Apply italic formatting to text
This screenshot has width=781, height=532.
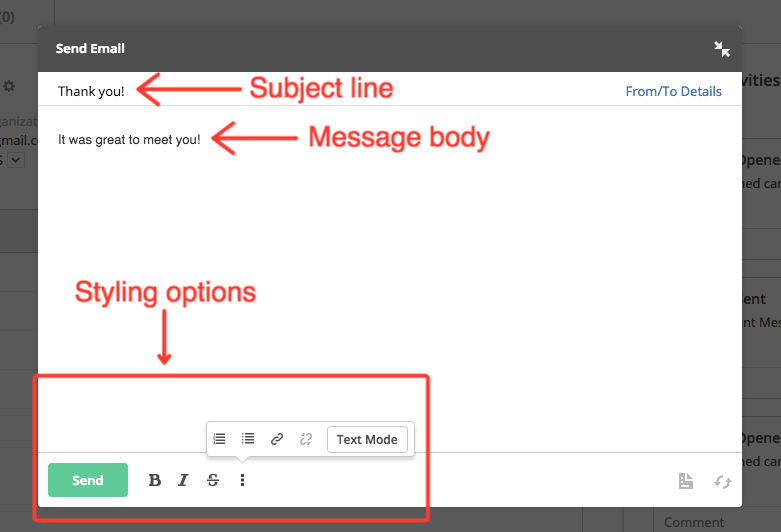[183, 480]
